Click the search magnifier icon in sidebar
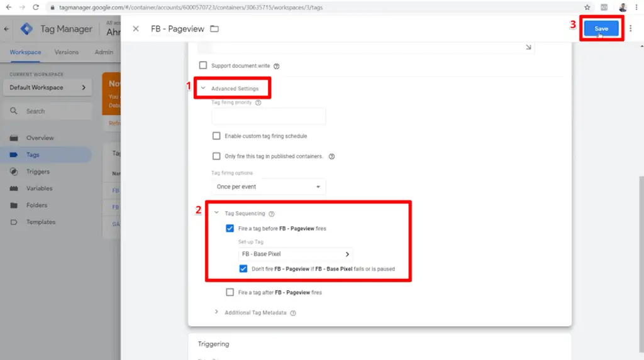 tap(14, 111)
